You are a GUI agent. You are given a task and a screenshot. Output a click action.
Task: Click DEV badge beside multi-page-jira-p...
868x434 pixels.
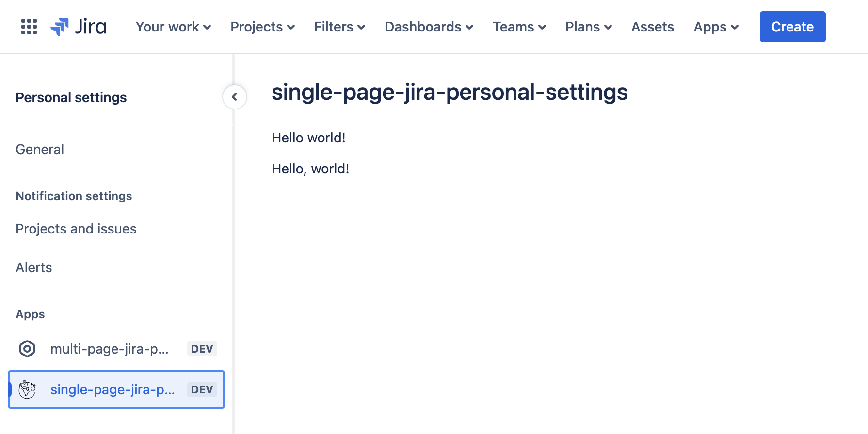click(202, 349)
